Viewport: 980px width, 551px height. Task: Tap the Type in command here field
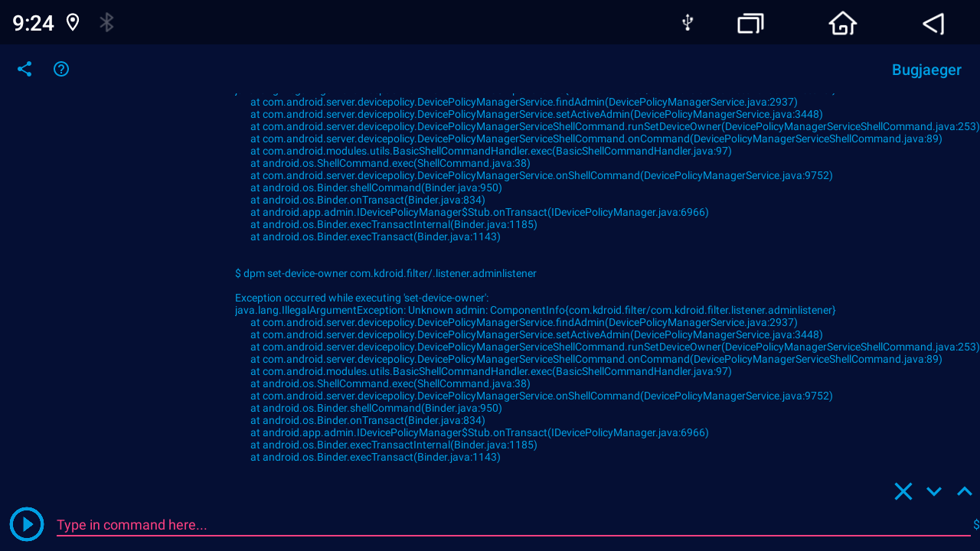tap(130, 525)
